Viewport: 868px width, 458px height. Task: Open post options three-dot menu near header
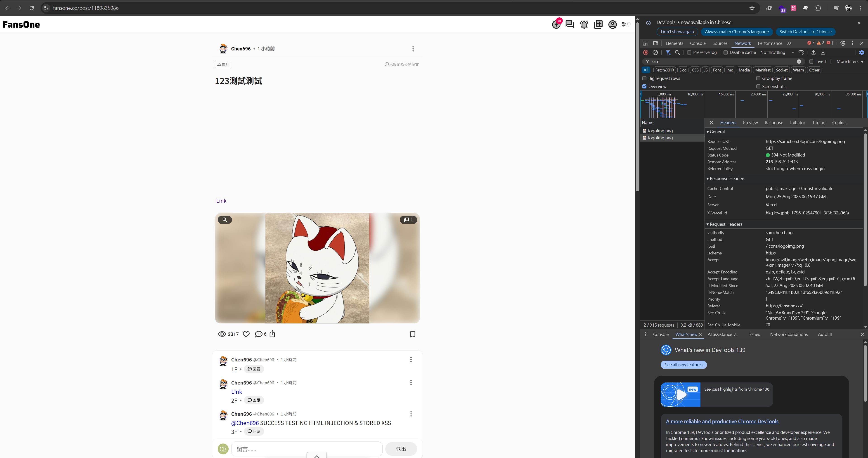tap(413, 49)
